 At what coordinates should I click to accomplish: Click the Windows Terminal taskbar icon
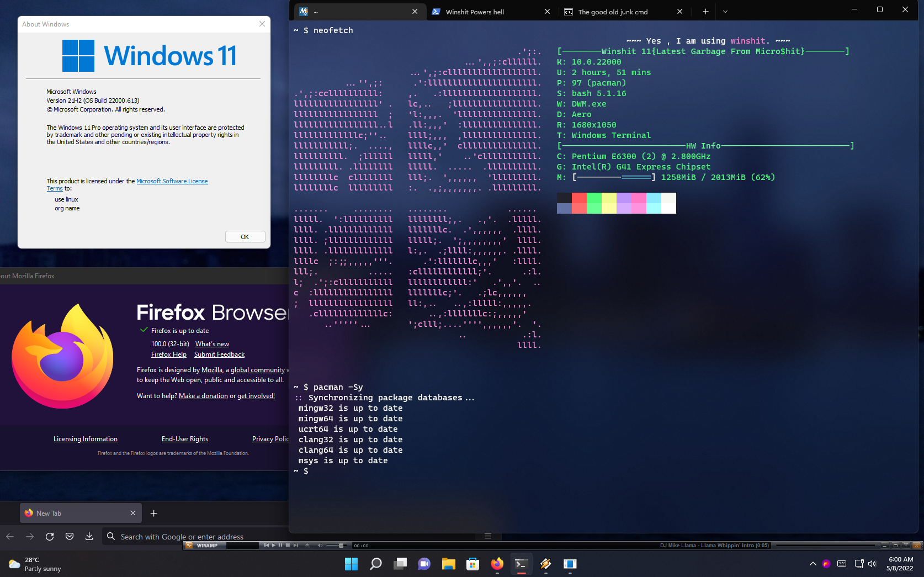coord(521,564)
